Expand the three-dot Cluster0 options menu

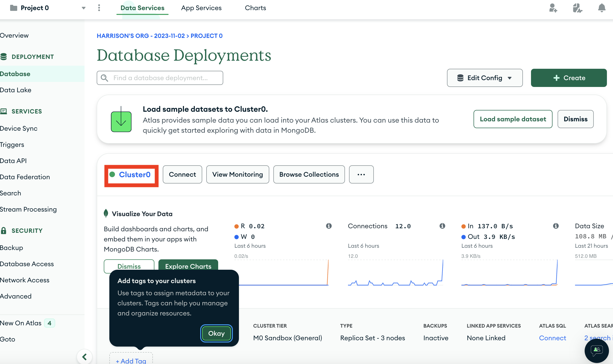(x=361, y=174)
